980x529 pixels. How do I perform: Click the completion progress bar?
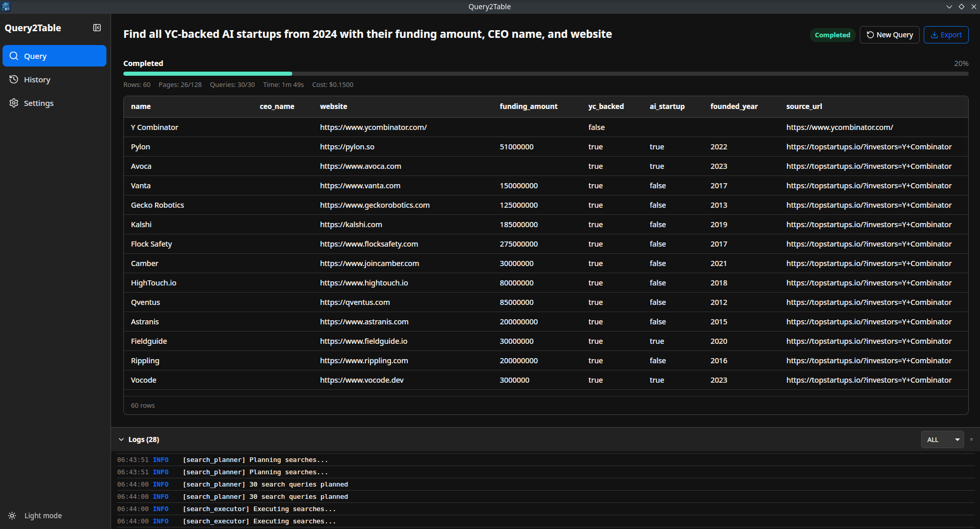(546, 74)
